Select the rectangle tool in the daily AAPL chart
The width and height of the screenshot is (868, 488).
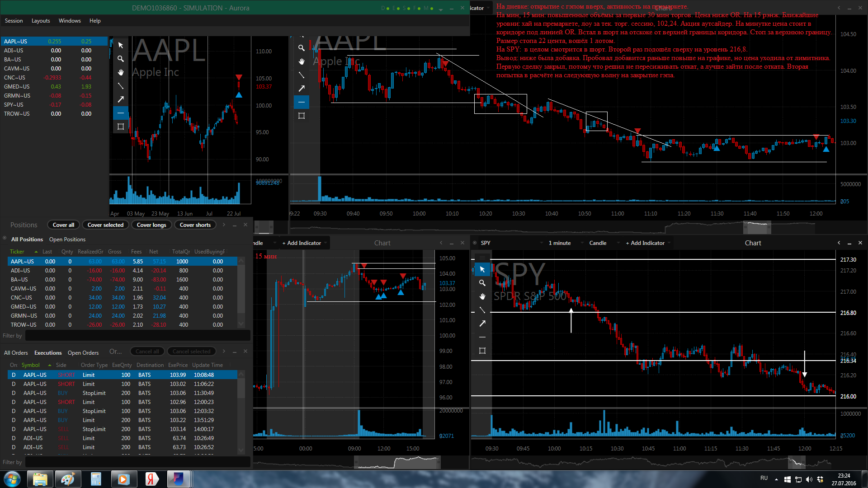(x=121, y=127)
